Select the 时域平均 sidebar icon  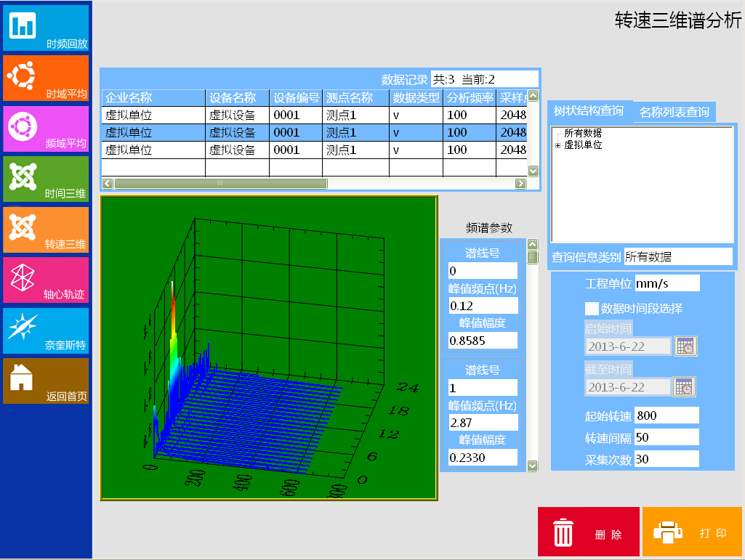click(46, 78)
